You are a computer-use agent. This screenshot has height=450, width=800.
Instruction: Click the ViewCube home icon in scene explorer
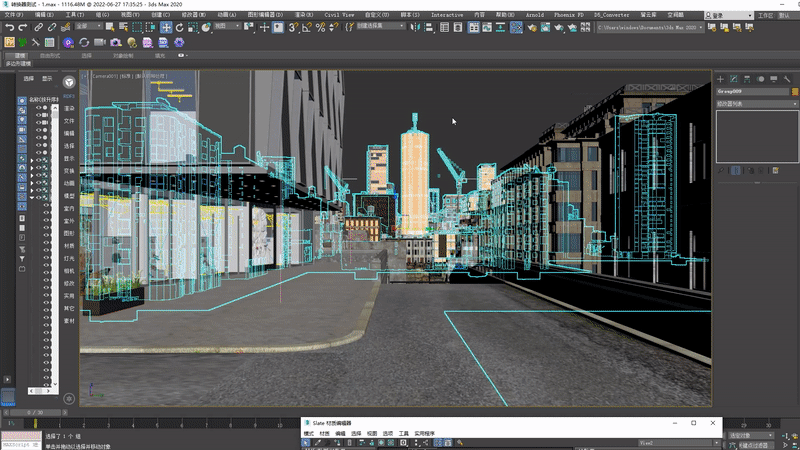[x=68, y=82]
